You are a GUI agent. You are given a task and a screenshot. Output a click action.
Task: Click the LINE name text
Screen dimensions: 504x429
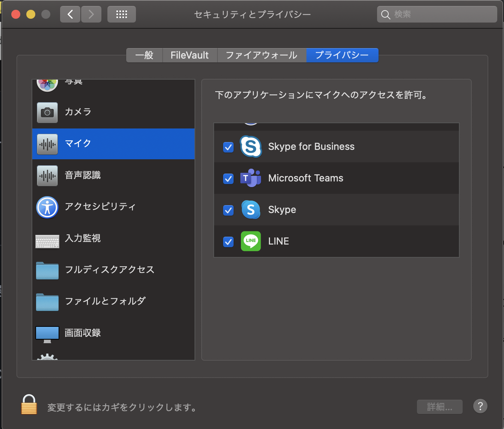(279, 241)
